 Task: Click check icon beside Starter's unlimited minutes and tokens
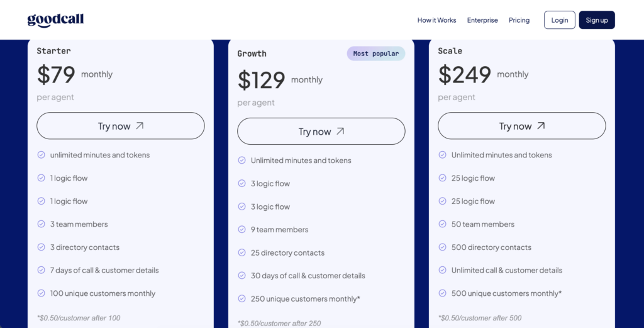click(41, 155)
